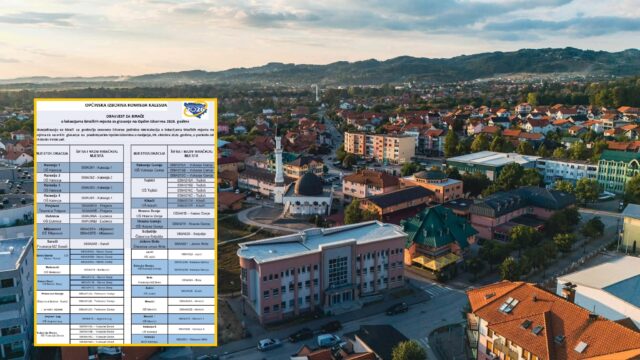Click the 'Dubnica' row in the left table

(80, 218)
